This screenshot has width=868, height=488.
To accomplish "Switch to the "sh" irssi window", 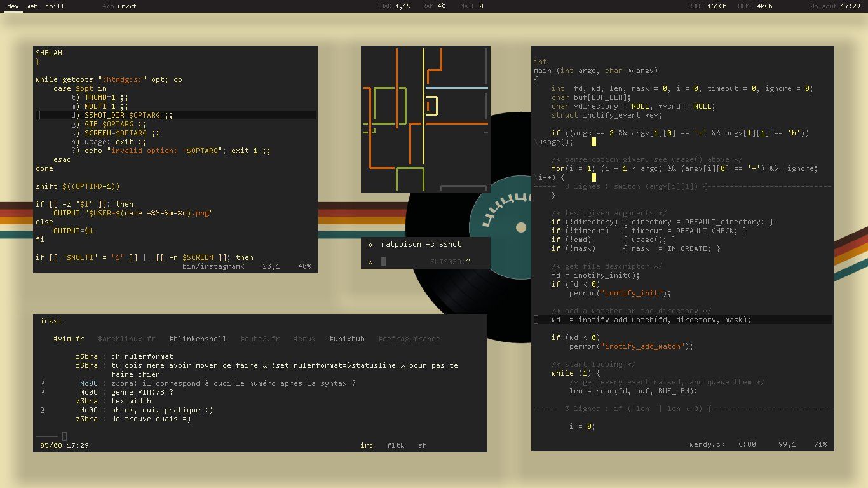I will pos(423,445).
